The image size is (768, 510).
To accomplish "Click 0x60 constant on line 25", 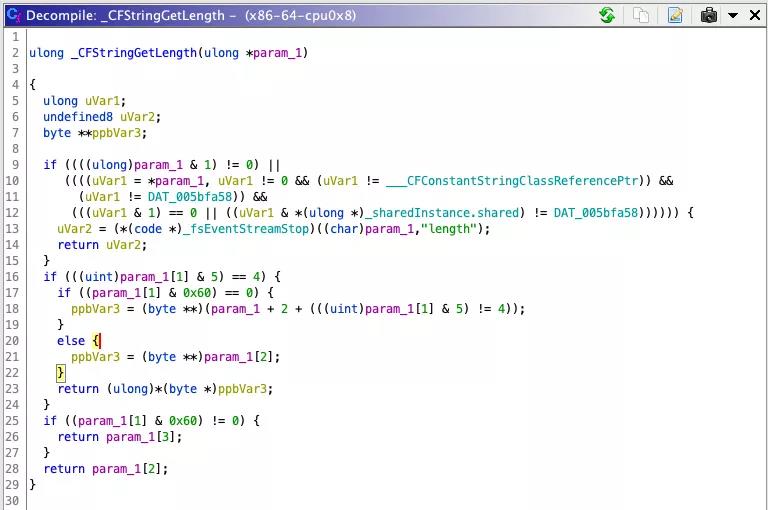I will click(183, 421).
